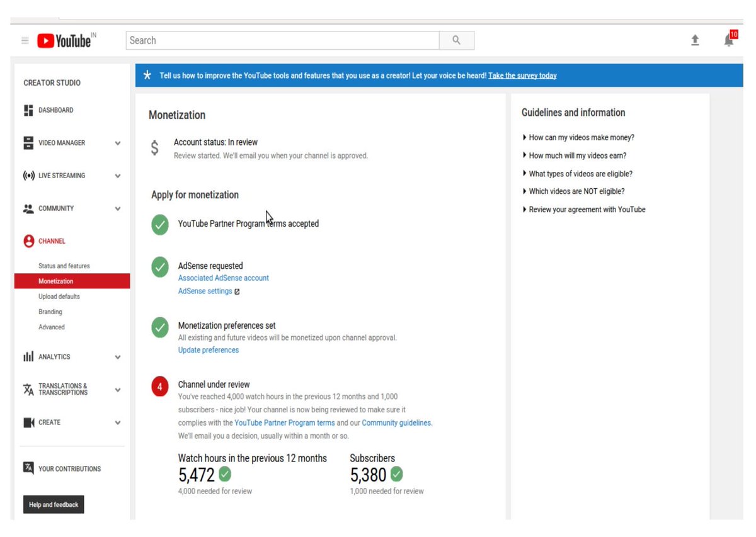Click the upload video icon
Screen dimensions: 756x537
tap(695, 40)
